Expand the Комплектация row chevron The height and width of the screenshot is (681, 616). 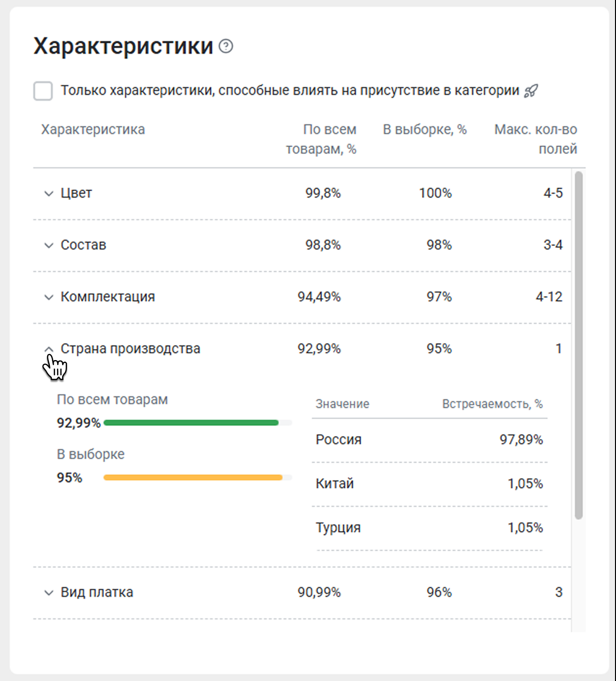[x=49, y=297]
